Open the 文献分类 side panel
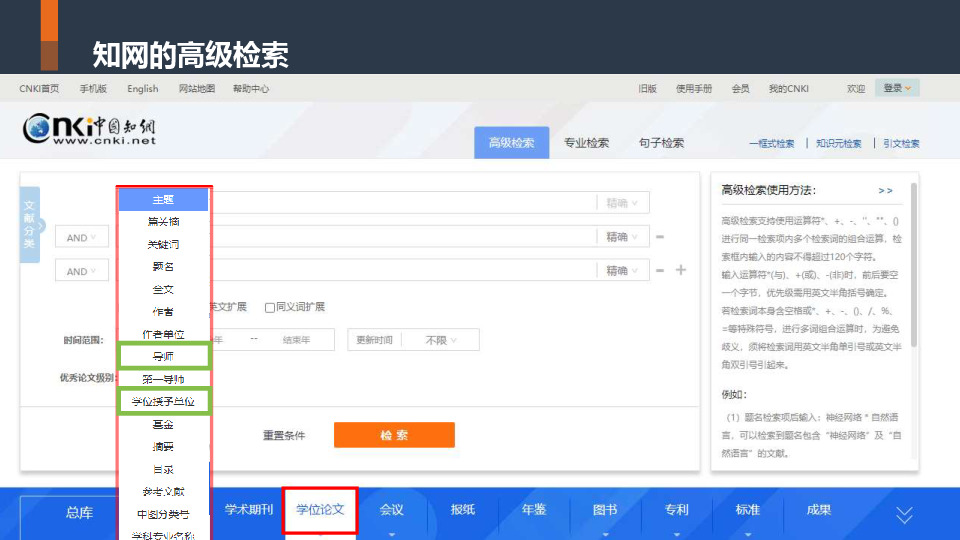The height and width of the screenshot is (540, 960). [x=30, y=225]
